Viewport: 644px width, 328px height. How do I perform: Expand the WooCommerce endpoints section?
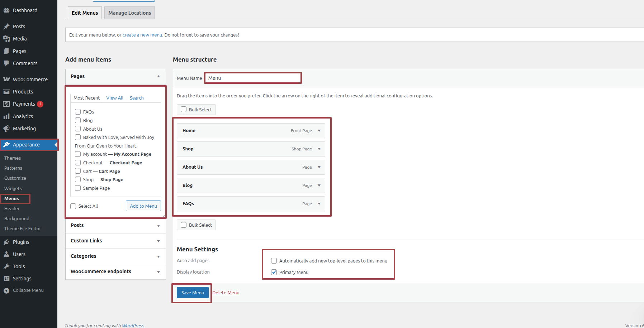[158, 272]
